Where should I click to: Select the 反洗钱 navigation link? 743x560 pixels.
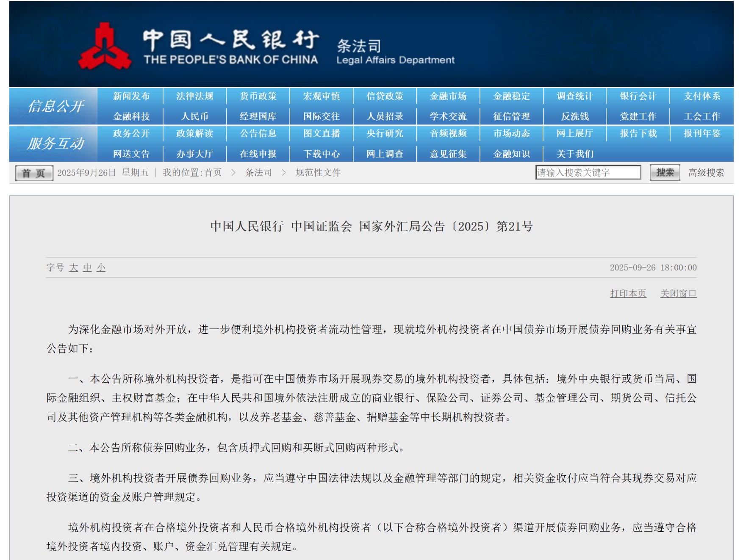point(575,116)
